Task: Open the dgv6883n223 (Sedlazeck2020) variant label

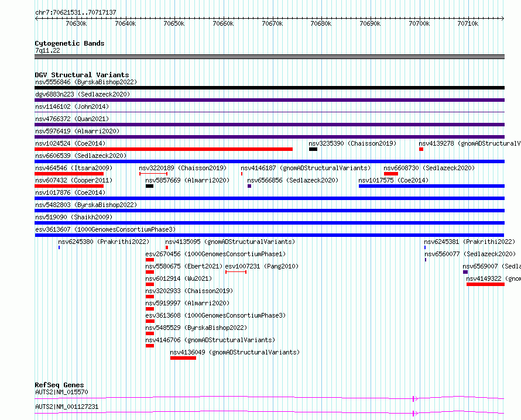Action: [83, 94]
